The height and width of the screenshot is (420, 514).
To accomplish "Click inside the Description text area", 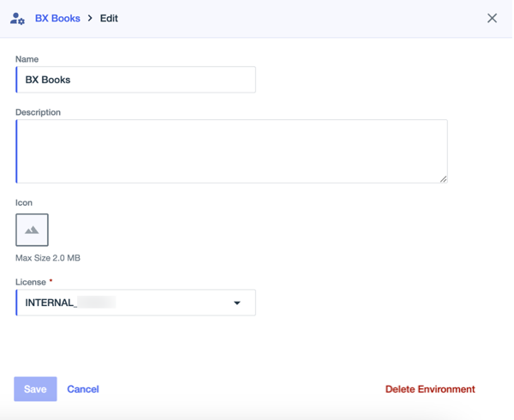I will (x=231, y=151).
